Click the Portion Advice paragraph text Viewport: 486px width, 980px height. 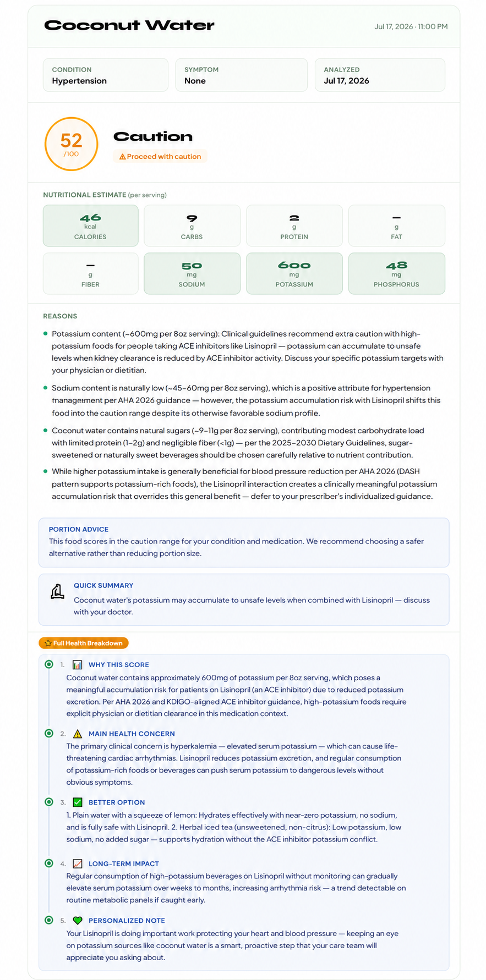tap(236, 547)
